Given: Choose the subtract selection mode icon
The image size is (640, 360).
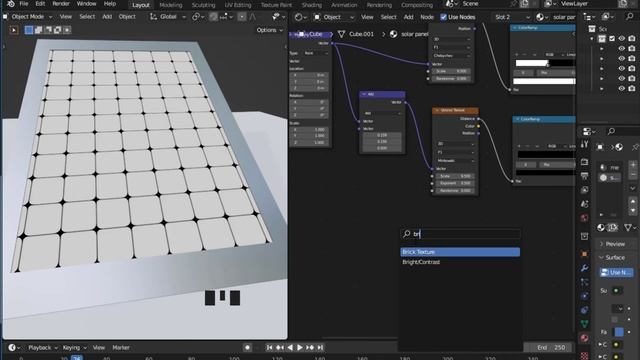Looking at the screenshot, I should click(x=48, y=30).
